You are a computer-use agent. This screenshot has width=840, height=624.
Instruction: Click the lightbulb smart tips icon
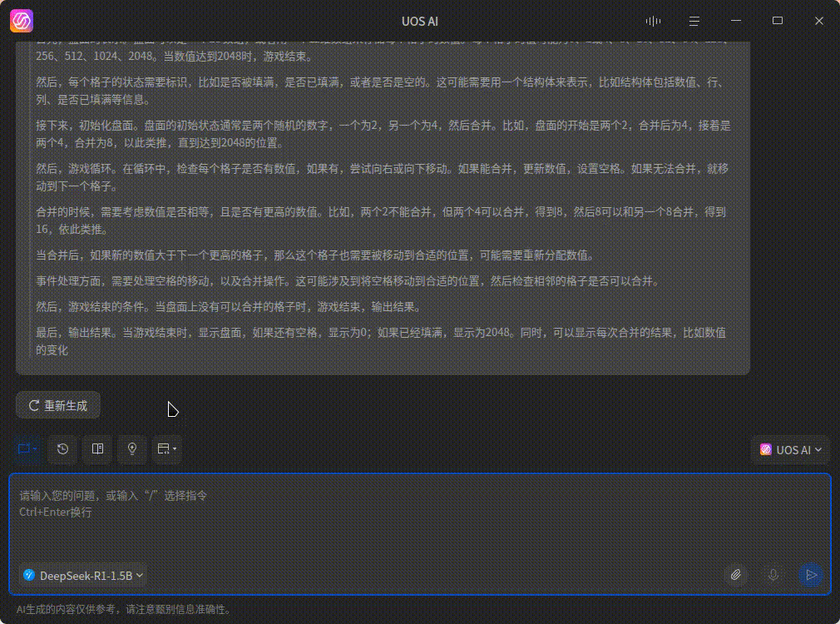(131, 449)
